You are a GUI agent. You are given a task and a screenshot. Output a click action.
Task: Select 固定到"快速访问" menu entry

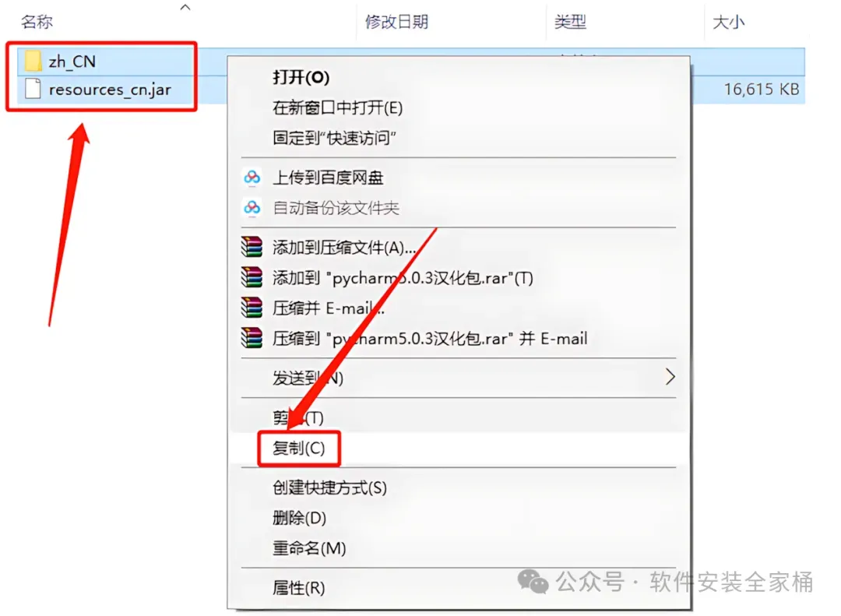[x=334, y=138]
